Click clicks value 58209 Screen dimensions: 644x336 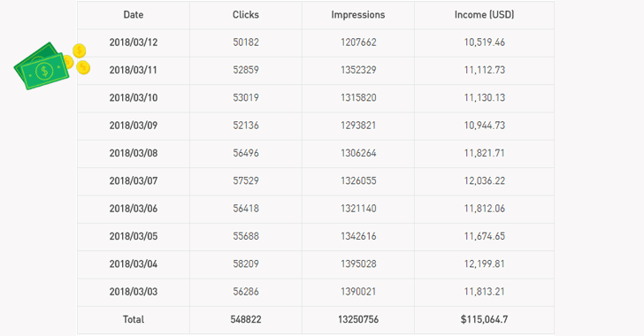pos(246,263)
